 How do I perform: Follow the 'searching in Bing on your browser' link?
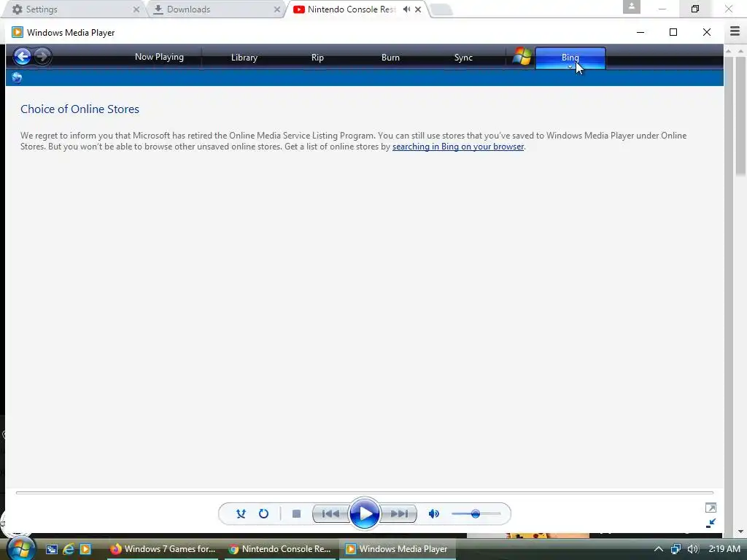(458, 147)
